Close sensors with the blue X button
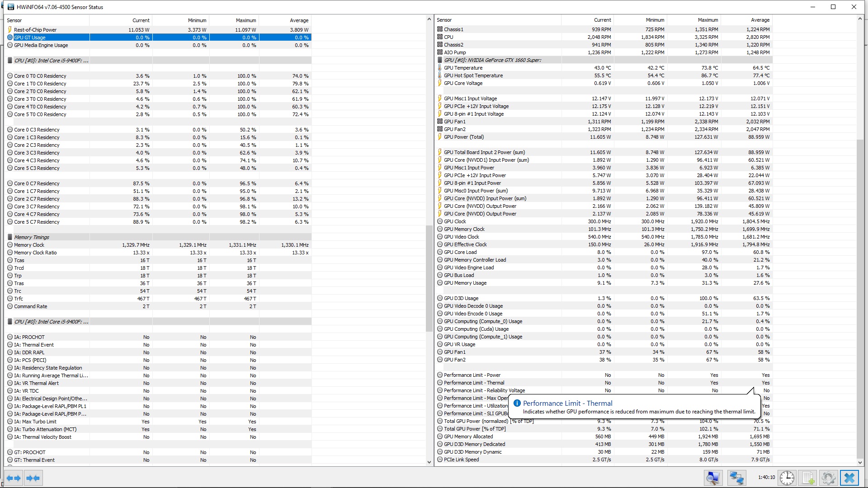This screenshot has width=868, height=488. (x=849, y=478)
